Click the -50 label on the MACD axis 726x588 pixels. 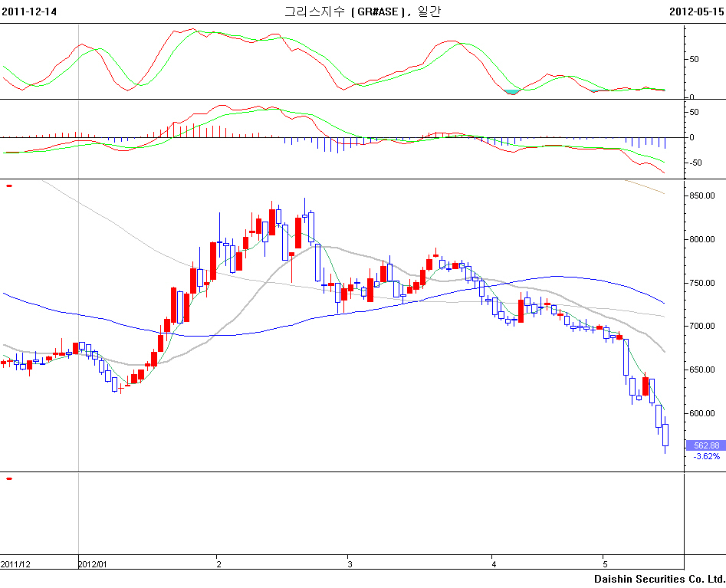[x=698, y=163]
